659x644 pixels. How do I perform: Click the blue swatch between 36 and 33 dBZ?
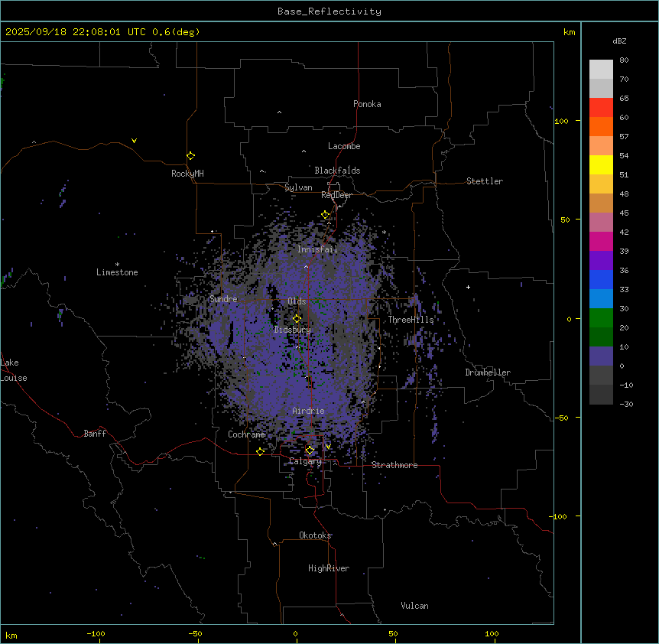coord(601,280)
